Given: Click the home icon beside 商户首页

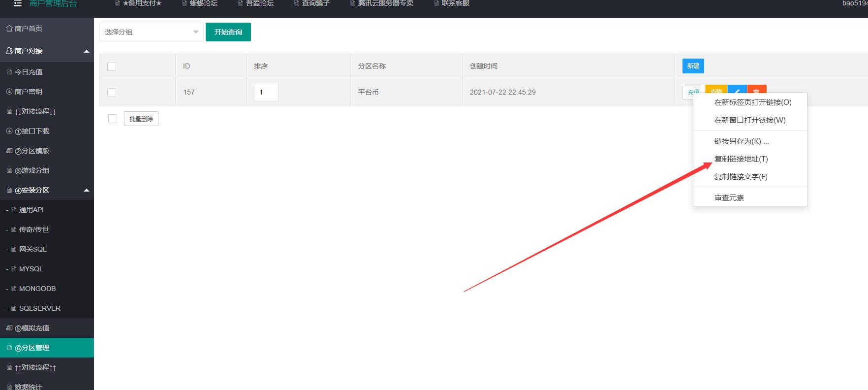Looking at the screenshot, I should pyautogui.click(x=9, y=29).
